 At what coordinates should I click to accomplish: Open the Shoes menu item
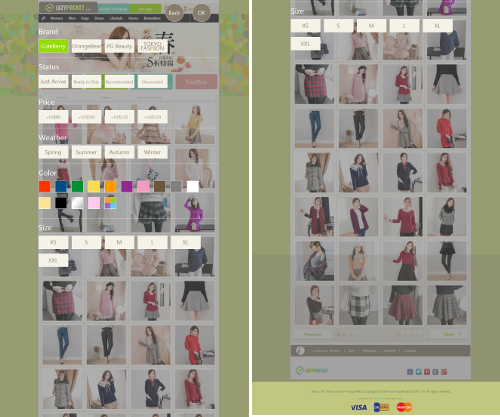tap(99, 18)
